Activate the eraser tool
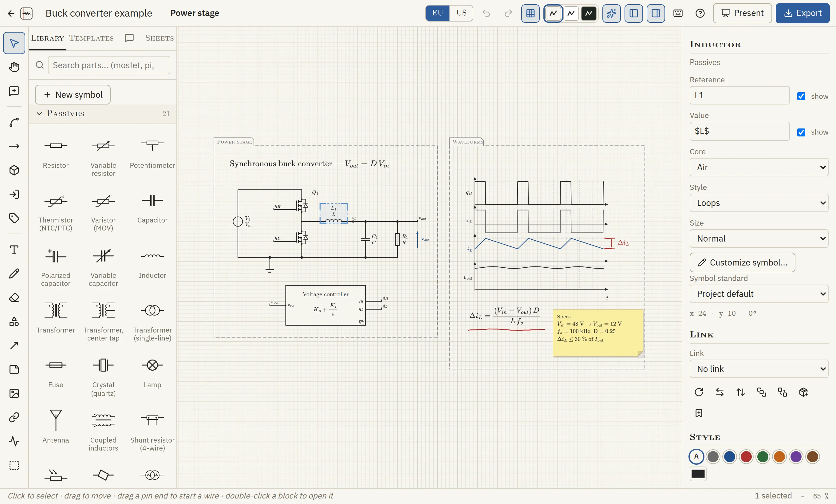Image resolution: width=836 pixels, height=504 pixels. 14,297
